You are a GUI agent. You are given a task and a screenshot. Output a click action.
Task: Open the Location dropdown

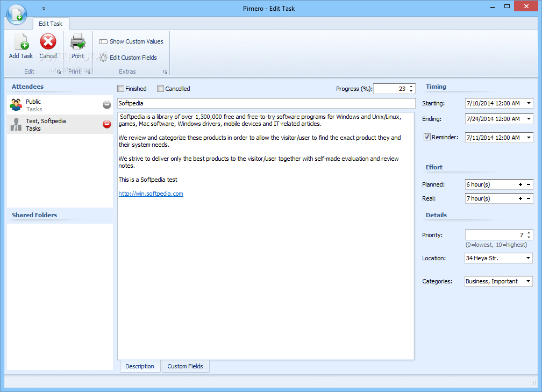click(528, 258)
